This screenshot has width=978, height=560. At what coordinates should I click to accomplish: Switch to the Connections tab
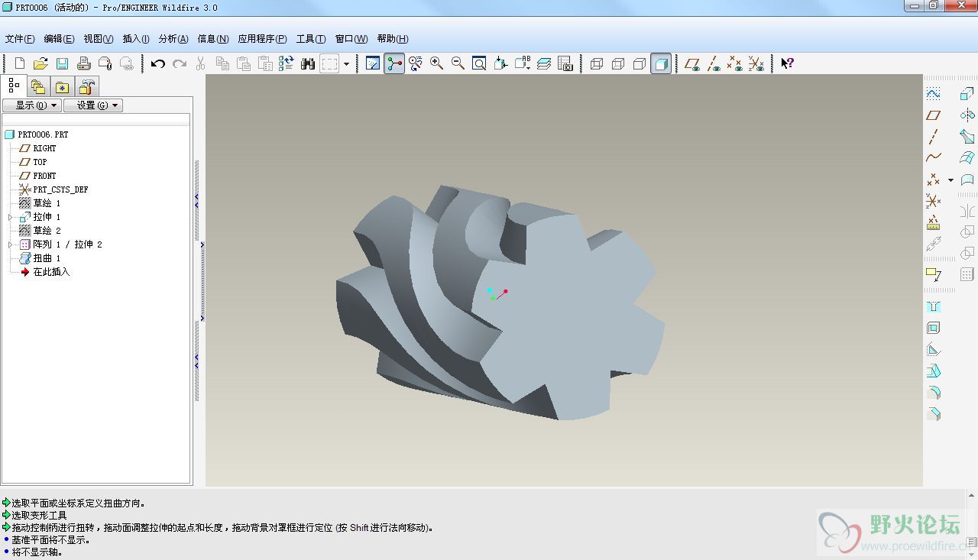(86, 86)
